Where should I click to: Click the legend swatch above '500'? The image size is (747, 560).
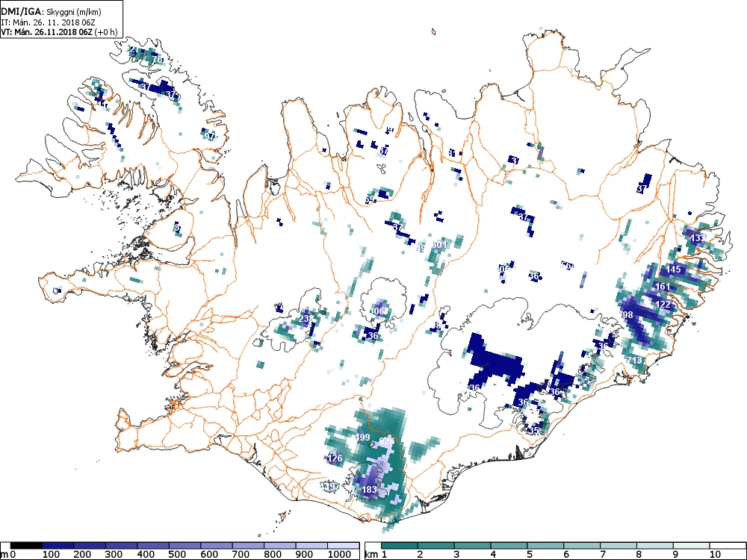pyautogui.click(x=185, y=546)
